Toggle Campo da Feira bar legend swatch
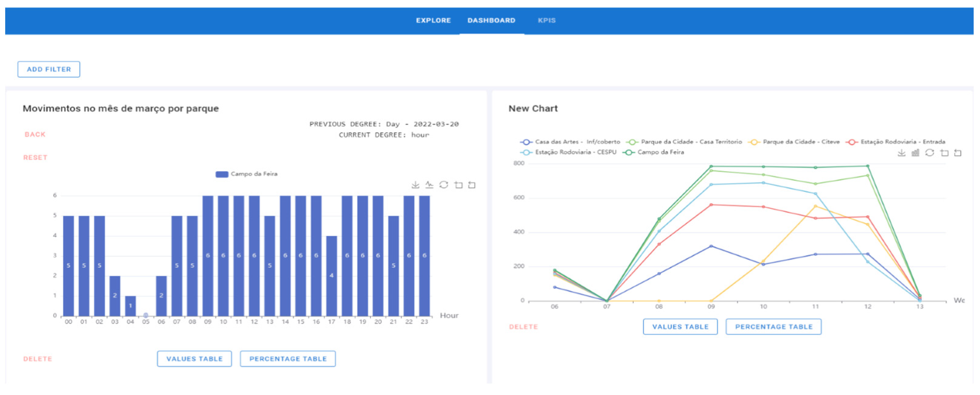Image resolution: width=980 pixels, height=395 pixels. pos(222,174)
